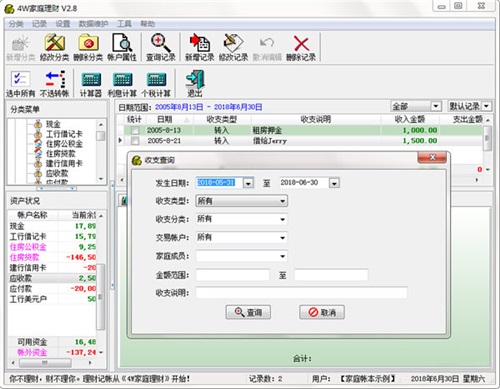
Task: Select 工行借记卡 in the category tree
Action: tap(64, 134)
